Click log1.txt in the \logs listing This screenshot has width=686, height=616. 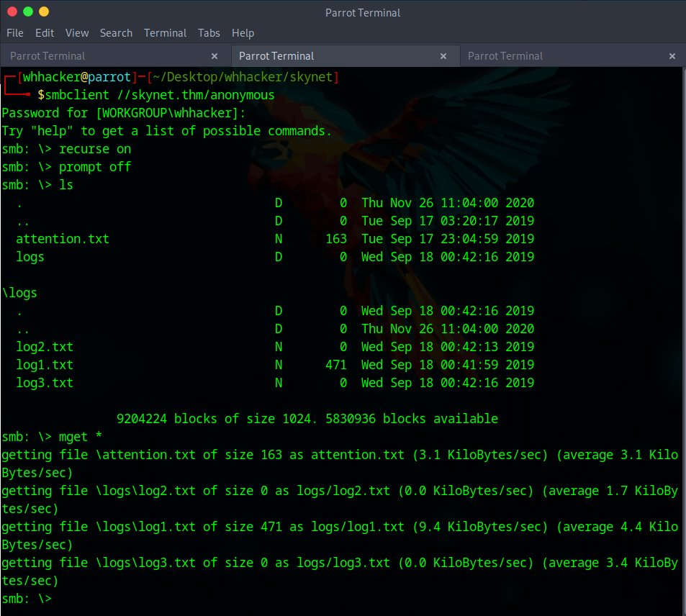[45, 365]
